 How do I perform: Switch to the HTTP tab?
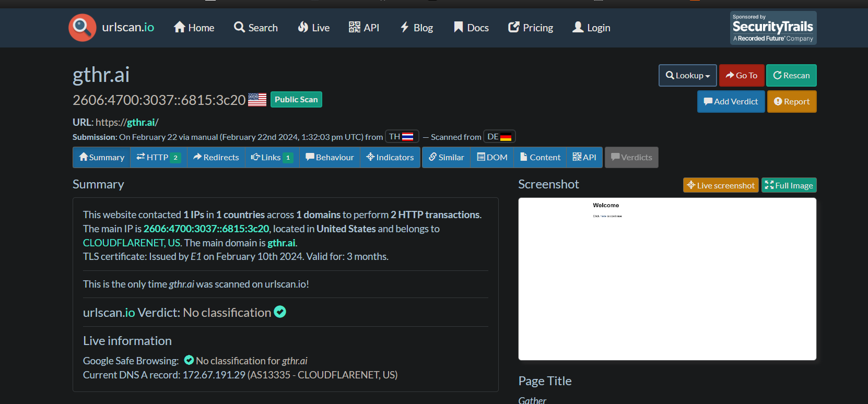coord(159,158)
